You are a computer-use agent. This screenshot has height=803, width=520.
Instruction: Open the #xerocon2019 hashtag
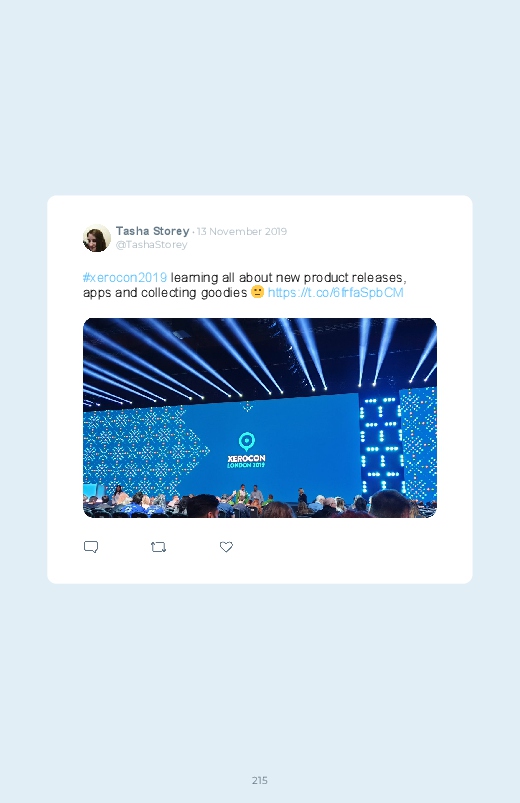click(x=125, y=278)
